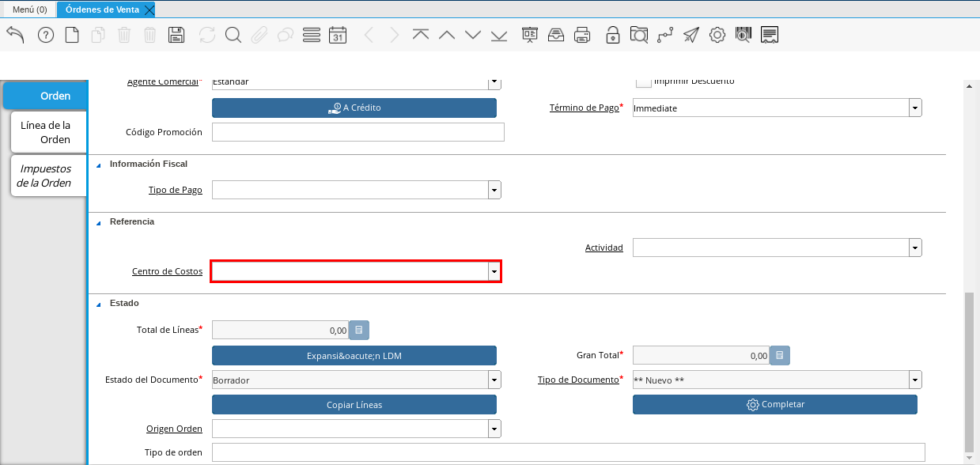
Task: Click the Tipo de Documento label link
Action: 578,380
